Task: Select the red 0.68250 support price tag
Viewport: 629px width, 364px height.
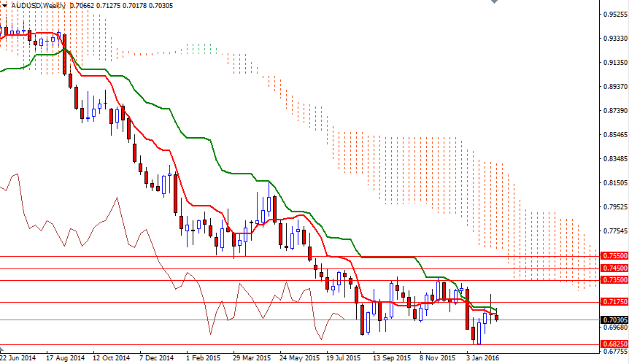Action: pyautogui.click(x=614, y=344)
